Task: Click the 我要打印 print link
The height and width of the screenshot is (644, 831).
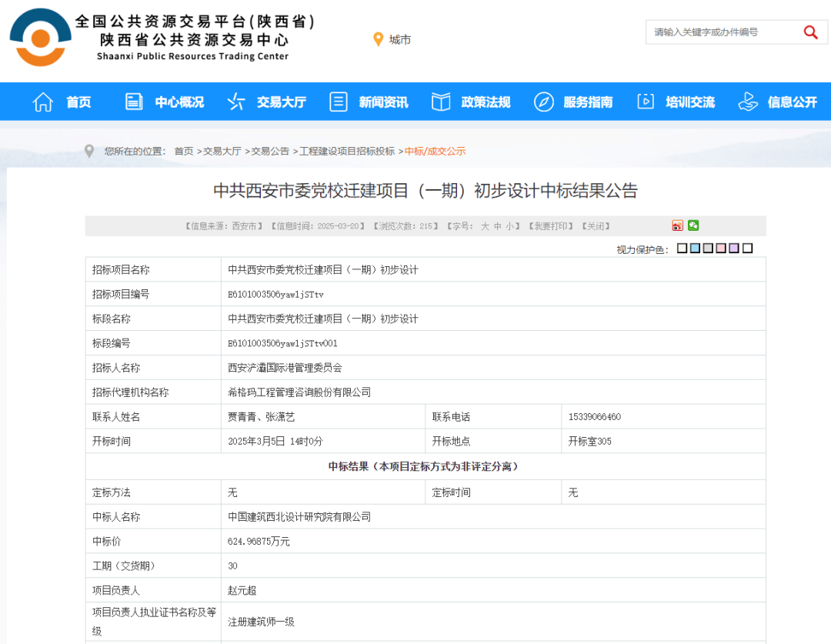Action: click(551, 226)
